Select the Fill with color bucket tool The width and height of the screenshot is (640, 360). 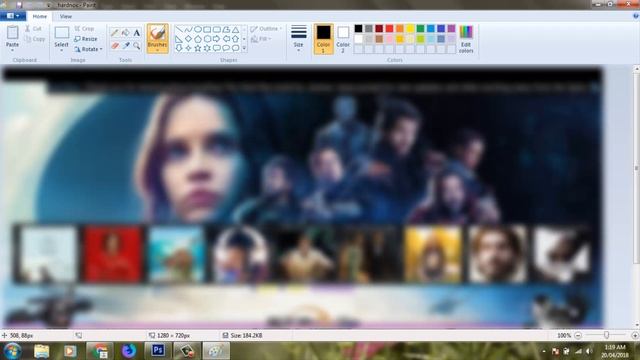pyautogui.click(x=126, y=32)
